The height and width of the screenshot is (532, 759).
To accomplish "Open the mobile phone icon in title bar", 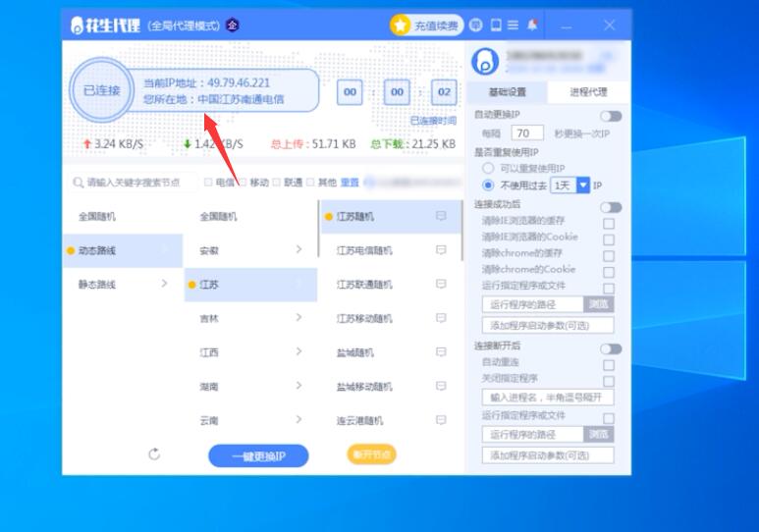I will click(496, 25).
